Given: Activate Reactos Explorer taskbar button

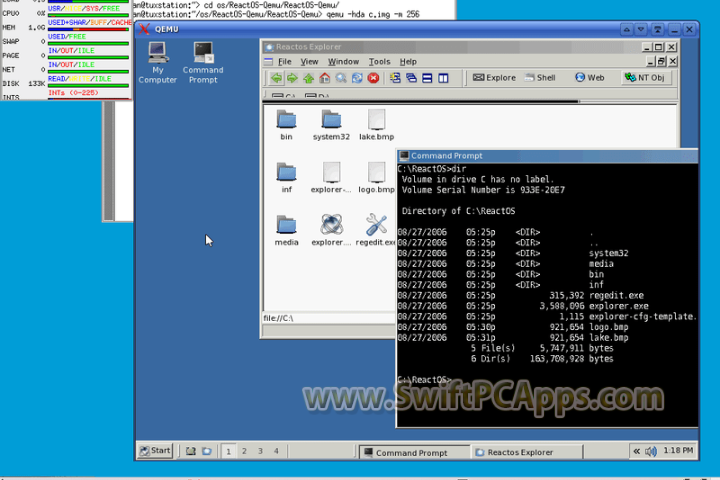Looking at the screenshot, I should [526, 452].
